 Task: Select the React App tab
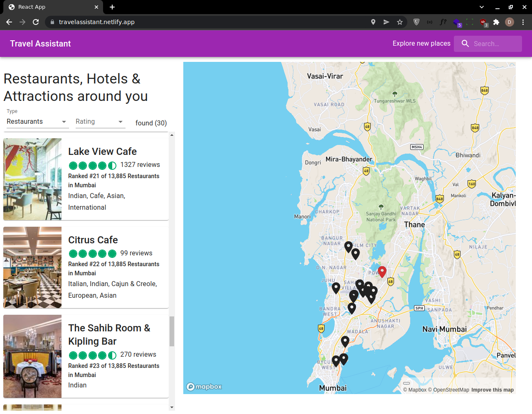click(52, 7)
